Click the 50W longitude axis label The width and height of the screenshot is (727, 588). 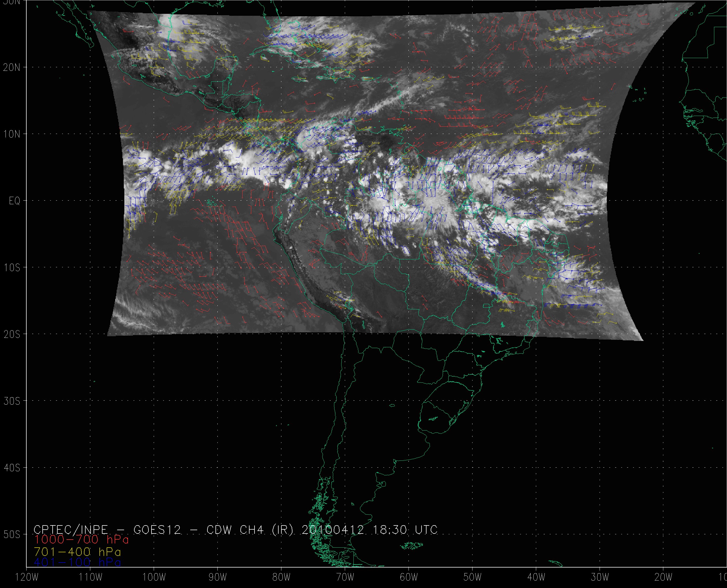pyautogui.click(x=472, y=577)
